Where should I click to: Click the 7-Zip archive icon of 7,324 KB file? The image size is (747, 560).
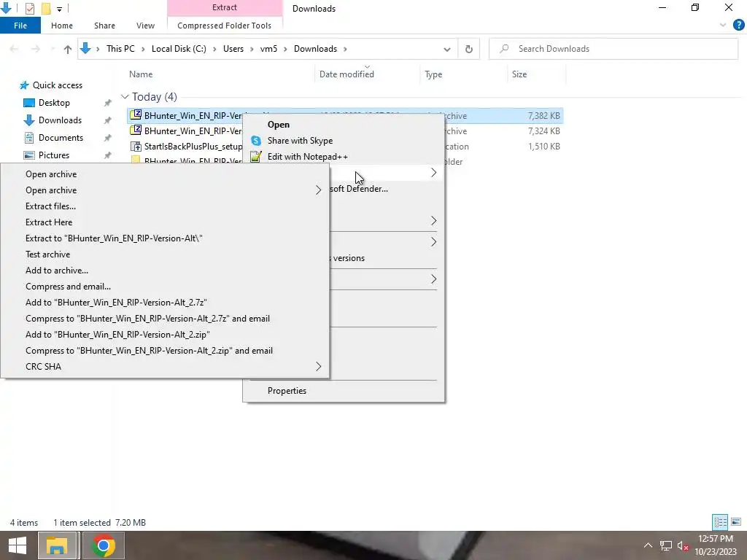pyautogui.click(x=136, y=130)
